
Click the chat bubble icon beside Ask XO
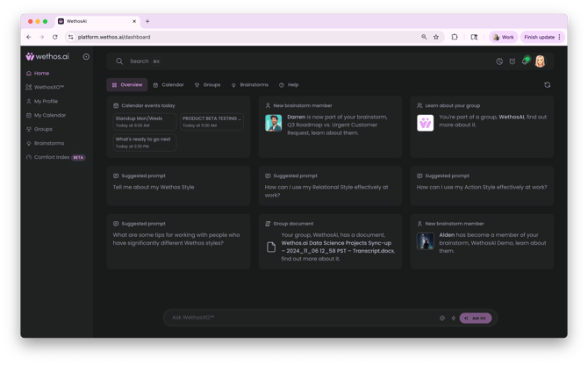coord(442,318)
